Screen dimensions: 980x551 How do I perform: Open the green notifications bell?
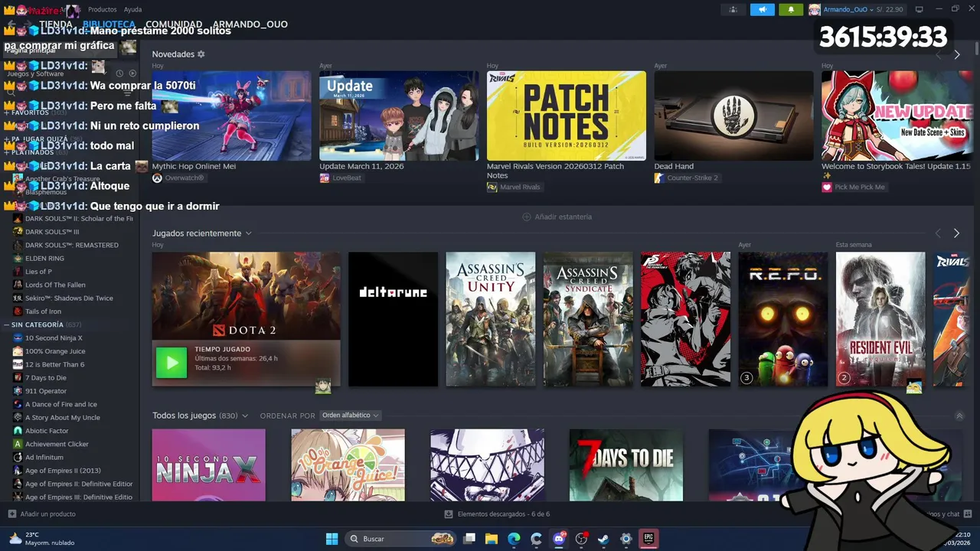pyautogui.click(x=791, y=9)
